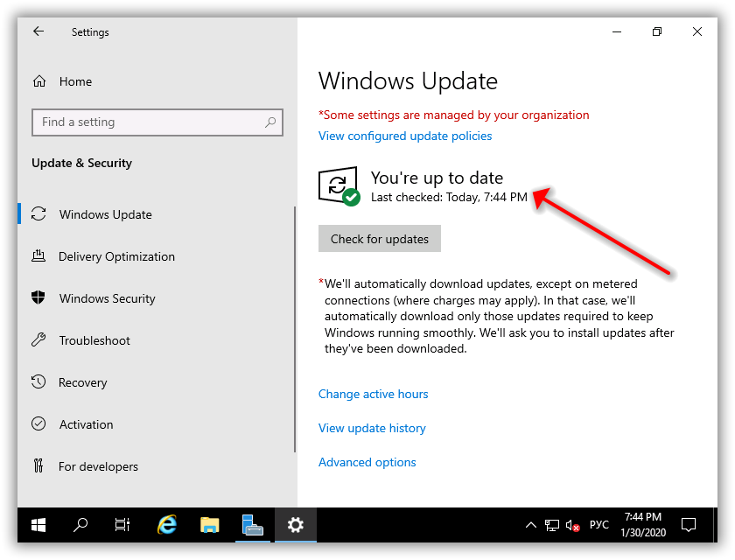
Task: Minimize the Settings window
Action: click(617, 31)
